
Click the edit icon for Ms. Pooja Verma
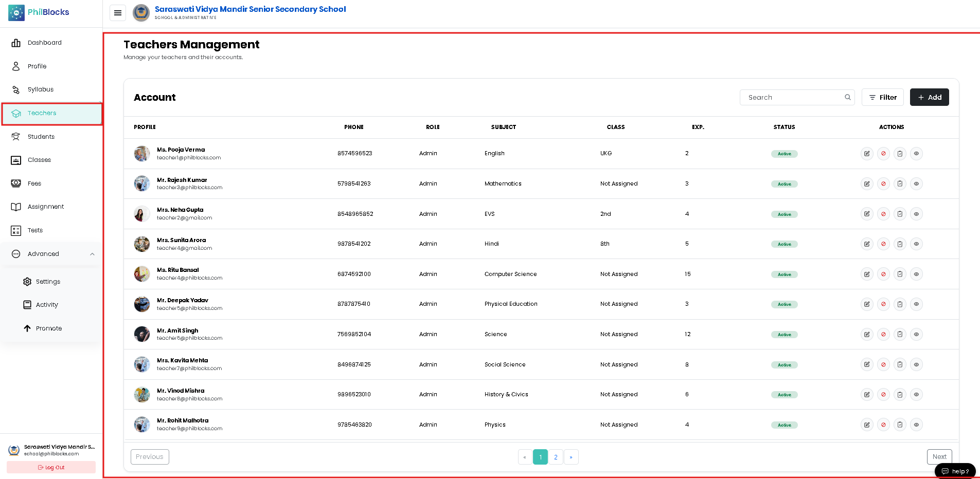tap(867, 154)
